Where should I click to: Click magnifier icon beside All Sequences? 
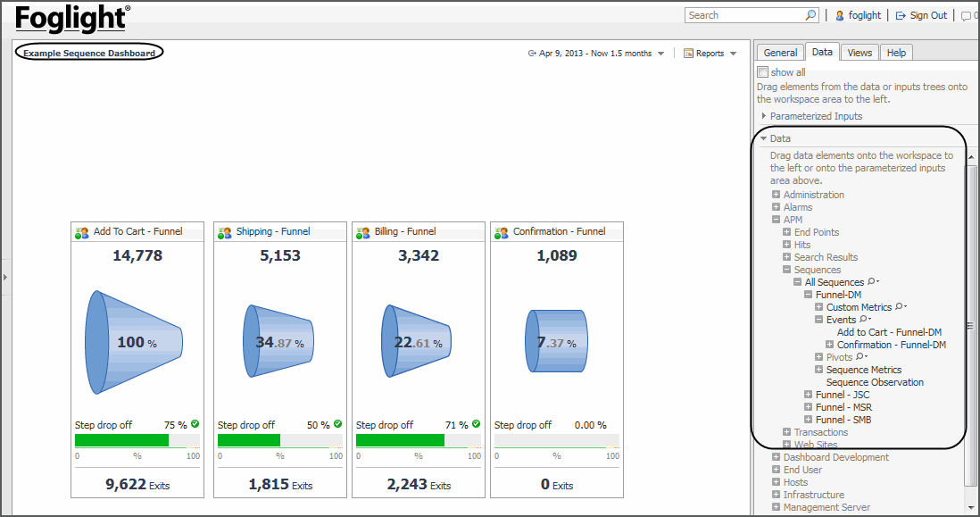[x=873, y=281]
